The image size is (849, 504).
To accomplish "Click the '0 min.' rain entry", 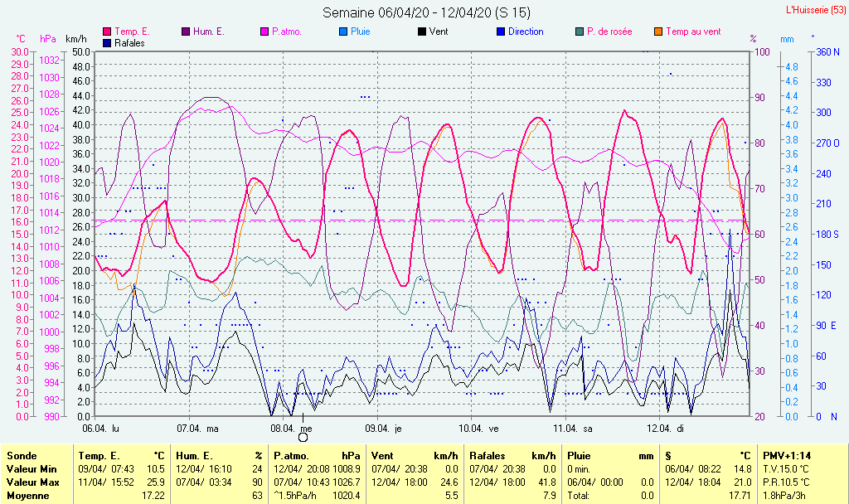I will click(579, 469).
